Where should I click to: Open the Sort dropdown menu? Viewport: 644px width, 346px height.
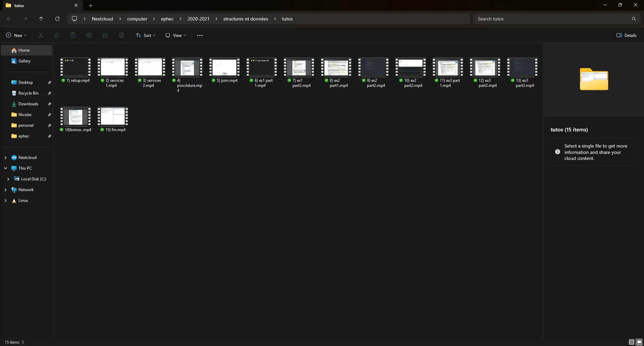(x=146, y=35)
